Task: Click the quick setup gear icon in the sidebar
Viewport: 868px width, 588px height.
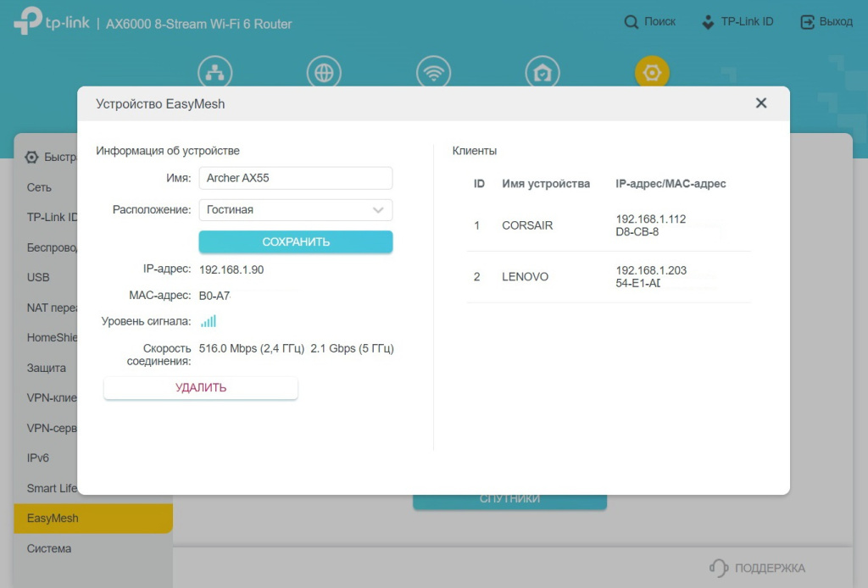Action: [x=31, y=157]
